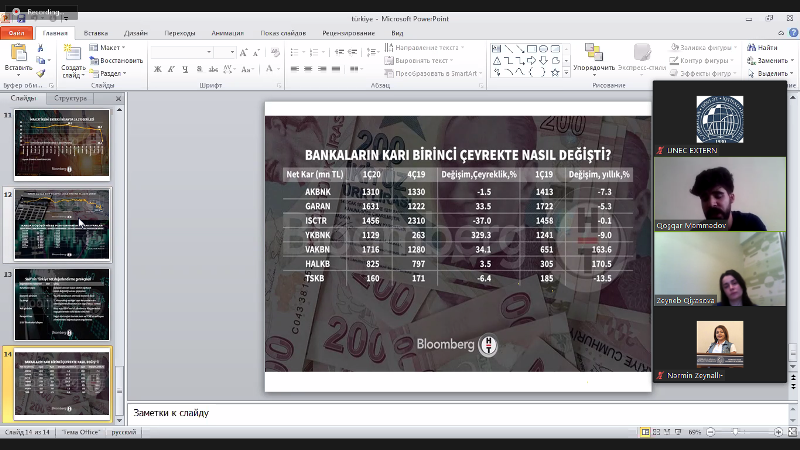Select the rectangle shape in the shapes gallery
The height and width of the screenshot is (450, 800).
[532, 49]
